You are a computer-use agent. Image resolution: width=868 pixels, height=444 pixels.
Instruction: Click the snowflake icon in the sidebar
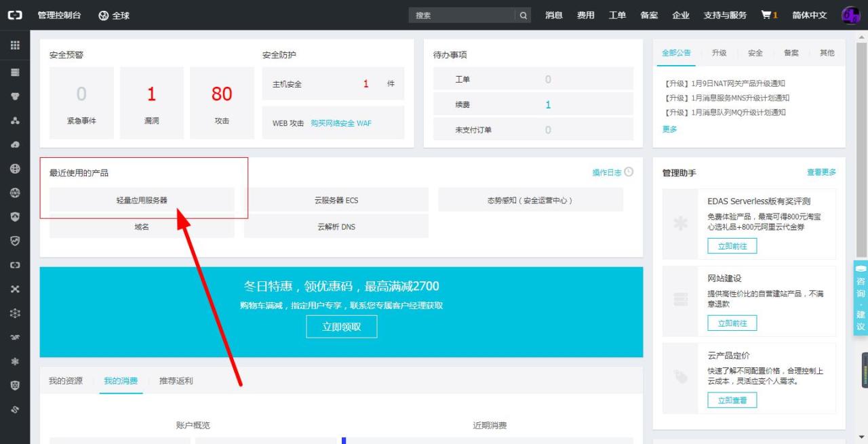15,361
